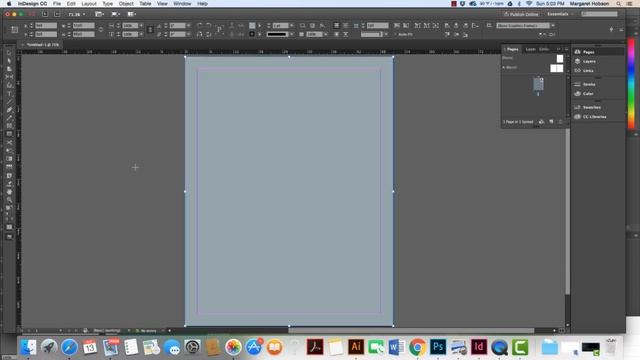Toggle the fill and stroke swap box
The height and width of the screenshot is (360, 640).
click(9, 209)
